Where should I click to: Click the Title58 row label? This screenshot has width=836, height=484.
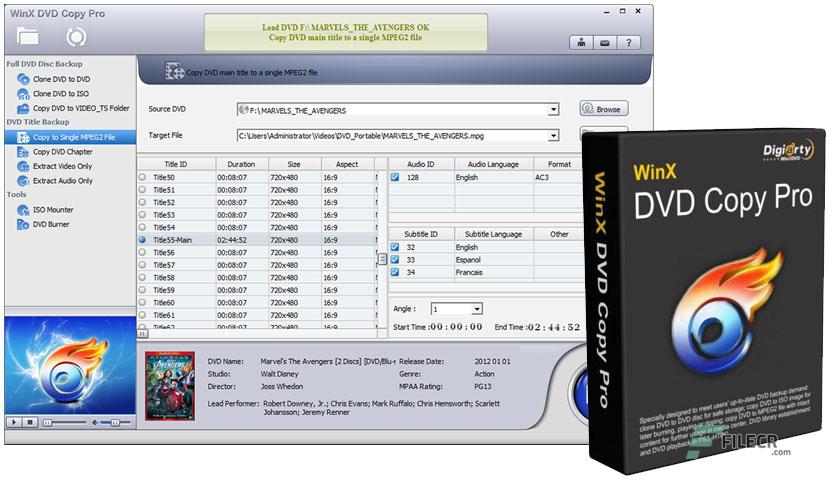tap(164, 277)
